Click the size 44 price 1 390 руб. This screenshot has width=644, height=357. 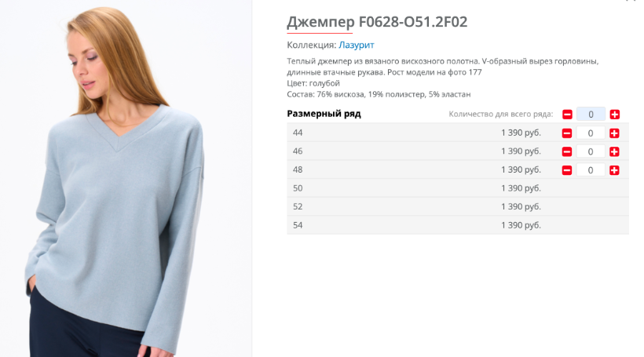pyautogui.click(x=521, y=133)
